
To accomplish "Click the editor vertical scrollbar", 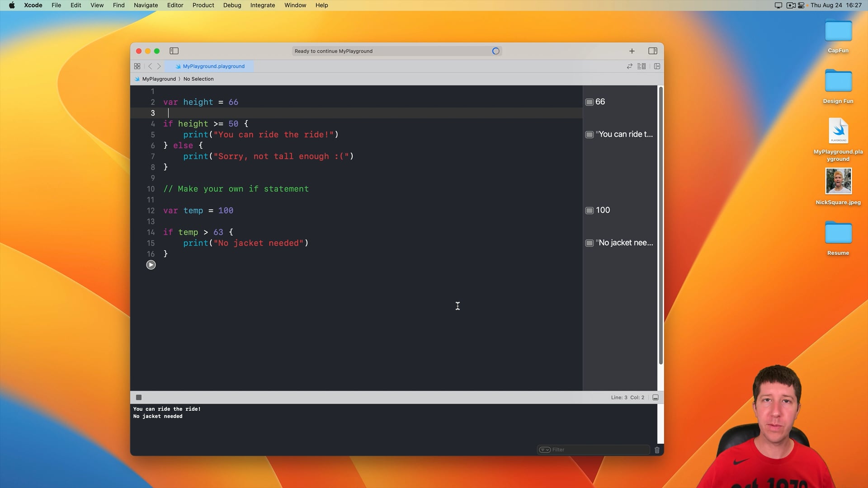I will (x=660, y=226).
